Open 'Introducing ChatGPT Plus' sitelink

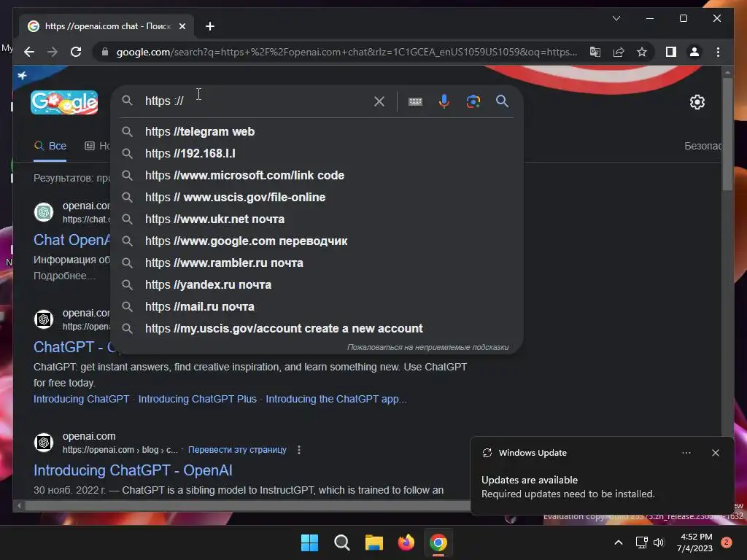197,399
